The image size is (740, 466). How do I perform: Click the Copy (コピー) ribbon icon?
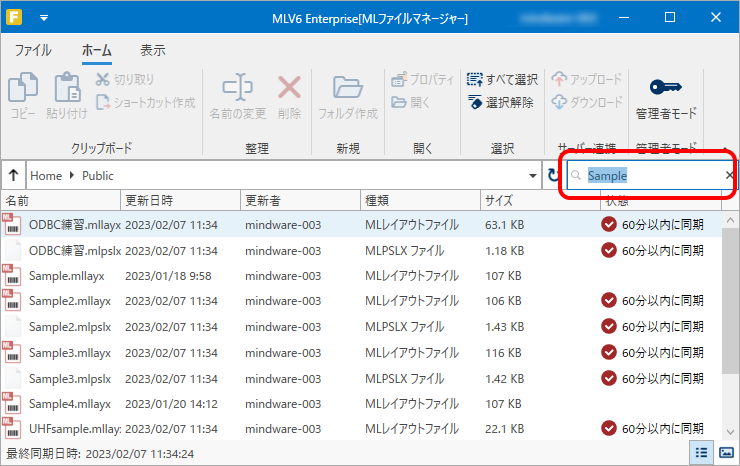click(x=23, y=88)
